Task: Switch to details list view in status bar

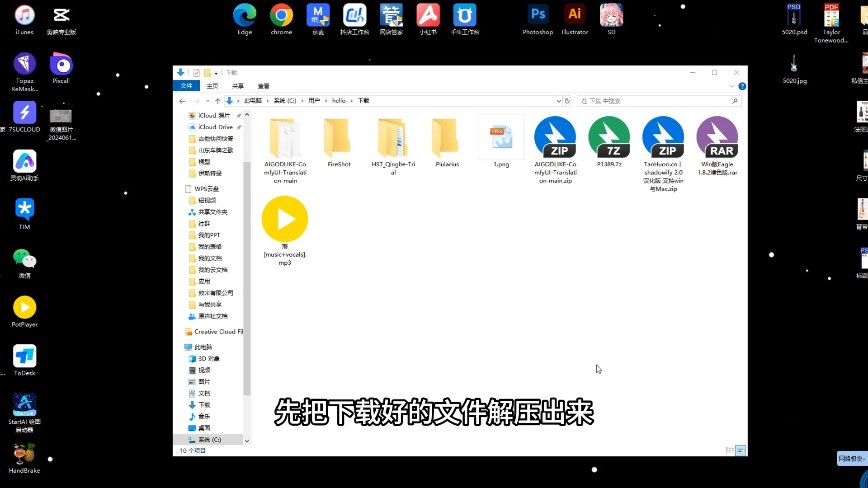Action: click(x=729, y=450)
